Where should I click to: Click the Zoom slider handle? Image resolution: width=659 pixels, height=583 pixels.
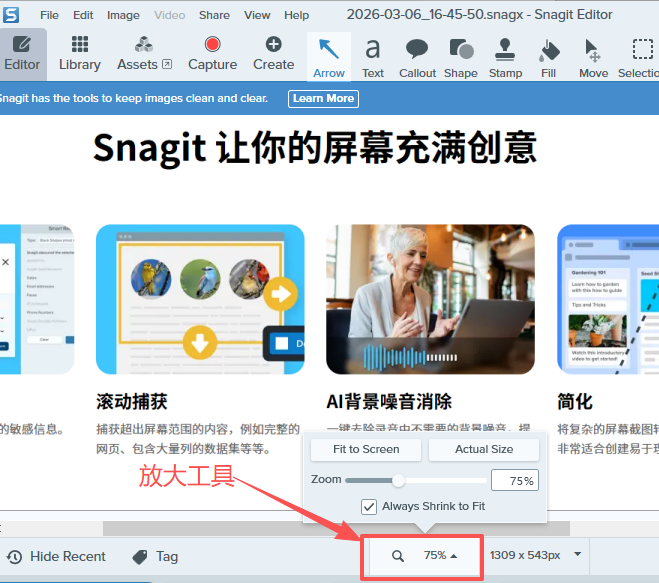pyautogui.click(x=398, y=480)
